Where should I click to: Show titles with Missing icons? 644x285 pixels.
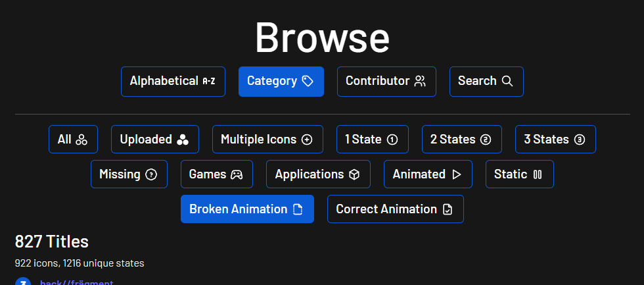(x=129, y=174)
